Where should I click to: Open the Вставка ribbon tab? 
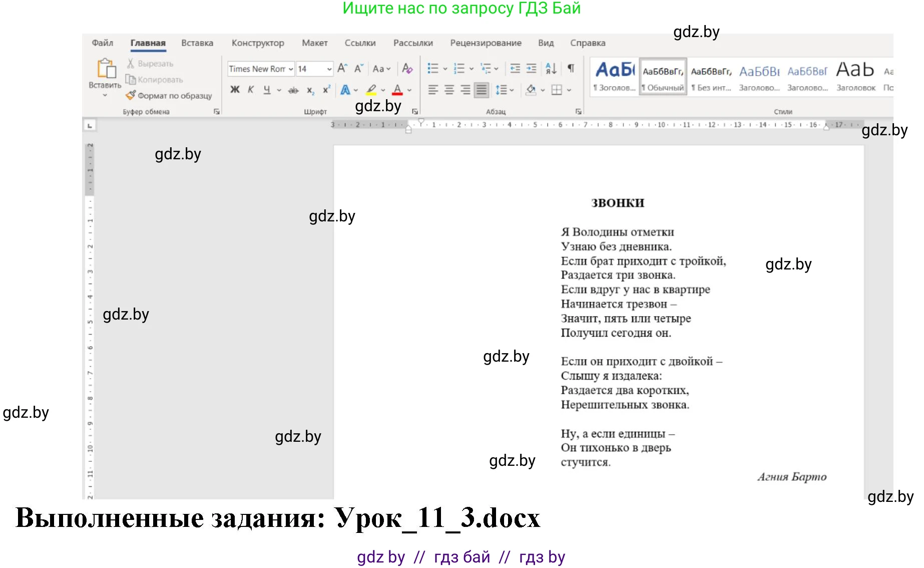[x=197, y=43]
